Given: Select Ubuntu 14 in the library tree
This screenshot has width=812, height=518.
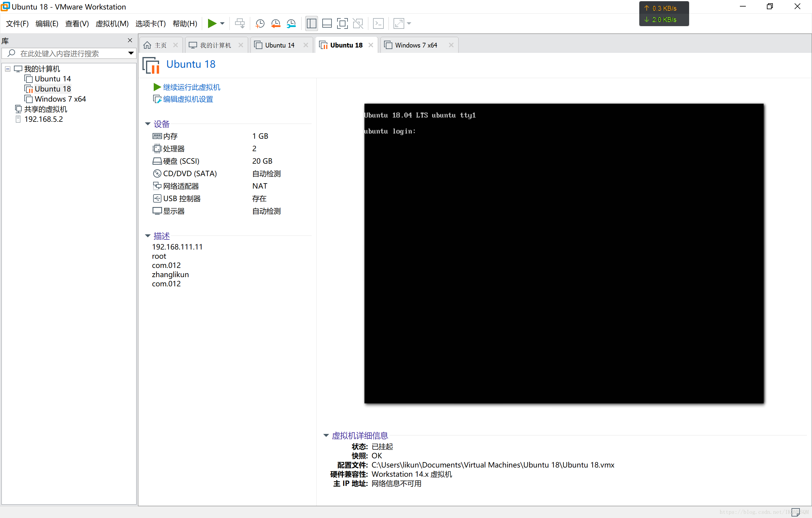Looking at the screenshot, I should 47,79.
